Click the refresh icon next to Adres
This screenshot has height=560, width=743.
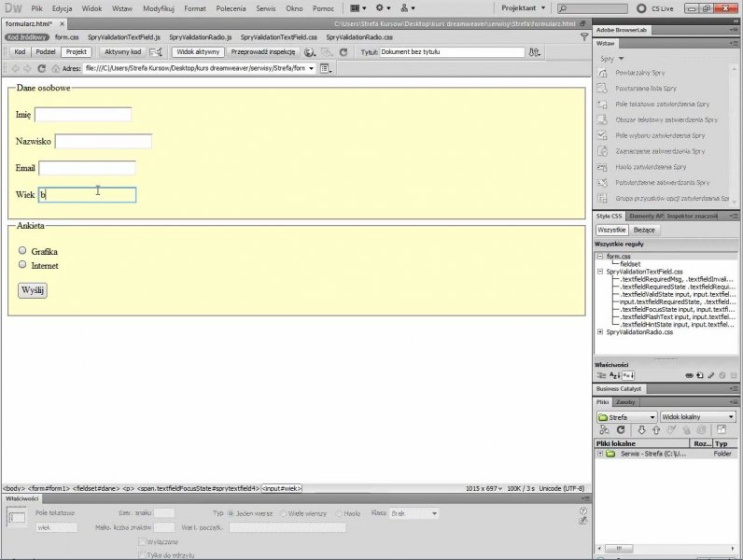[42, 68]
